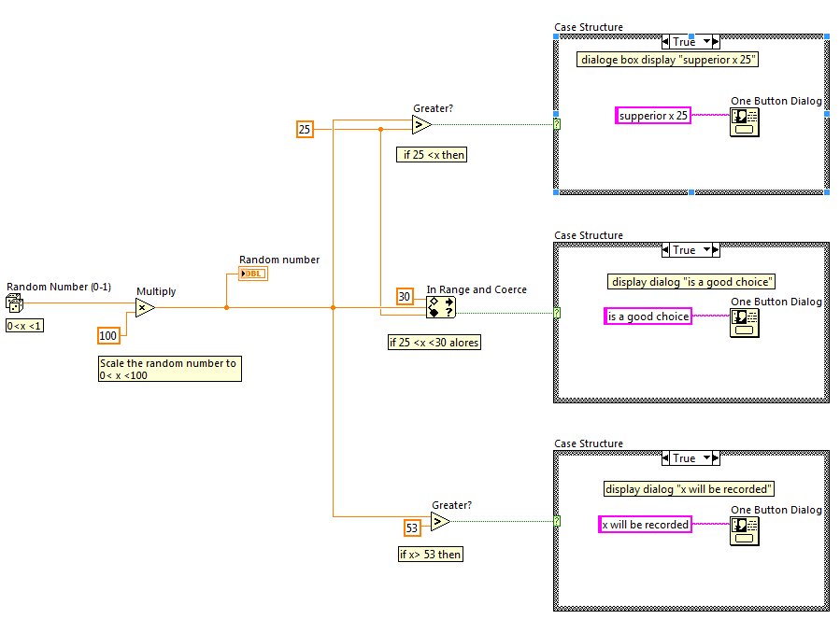Select One Button Dialog wired to 'is a good choice'
This screenshot has height=619, width=840.
click(x=745, y=323)
